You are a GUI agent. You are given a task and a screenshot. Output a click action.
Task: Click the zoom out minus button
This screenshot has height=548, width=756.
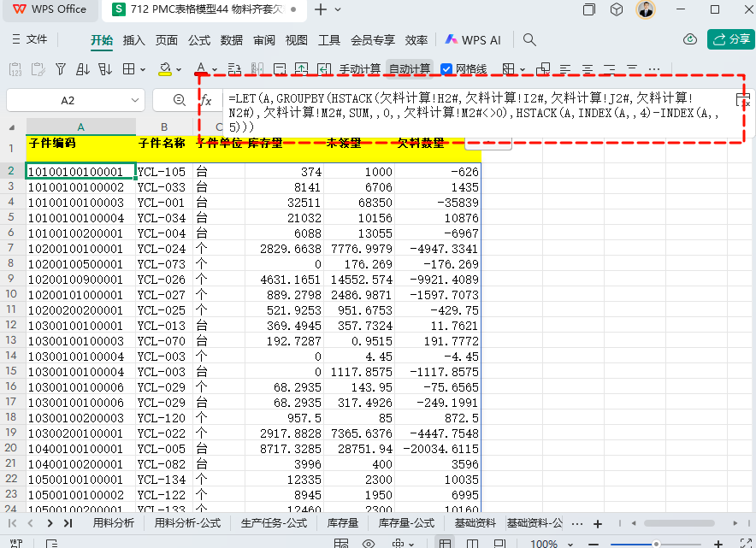(x=594, y=544)
